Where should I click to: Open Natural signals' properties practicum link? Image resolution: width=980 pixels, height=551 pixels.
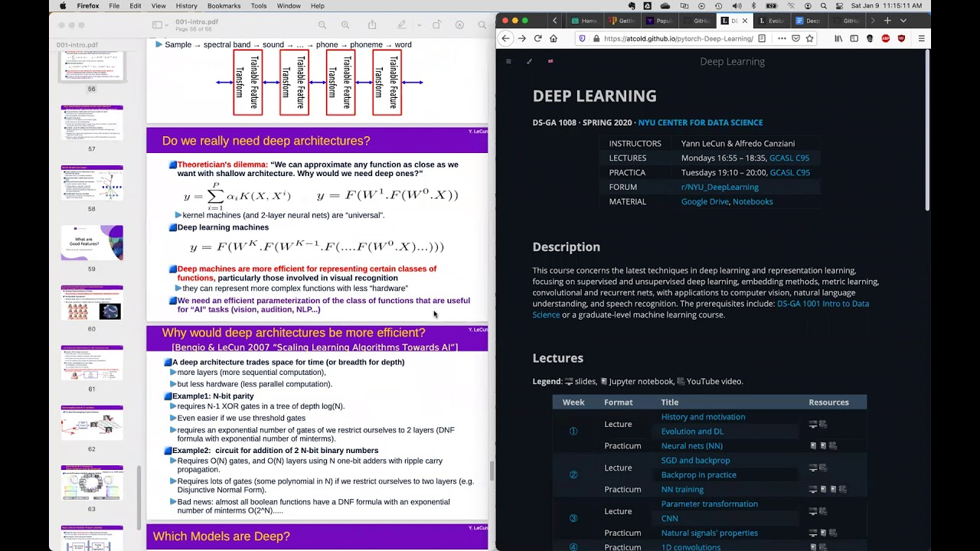(x=709, y=533)
